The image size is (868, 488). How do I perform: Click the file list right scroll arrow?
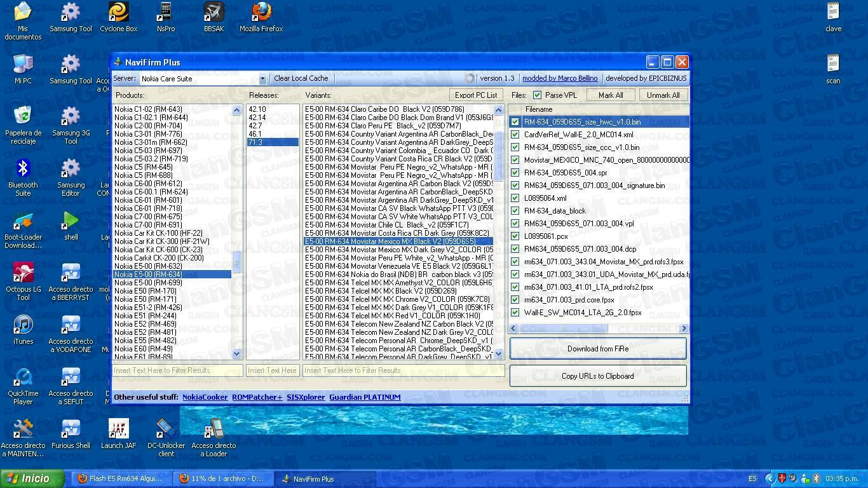point(684,329)
